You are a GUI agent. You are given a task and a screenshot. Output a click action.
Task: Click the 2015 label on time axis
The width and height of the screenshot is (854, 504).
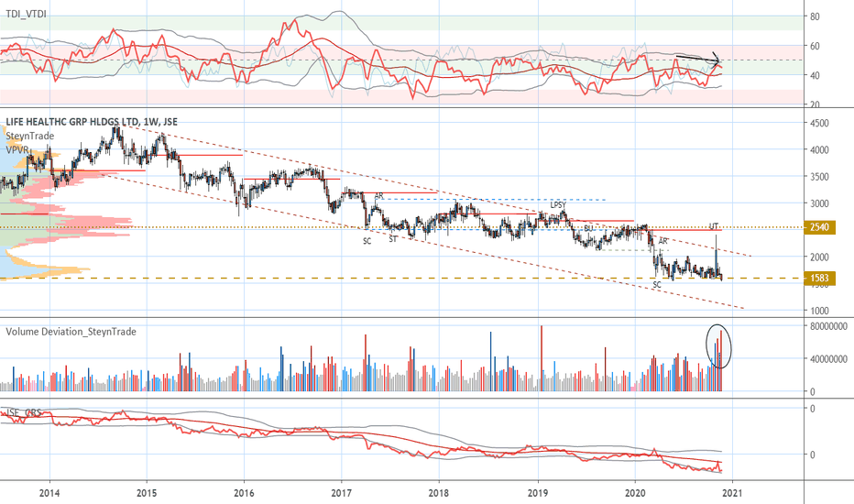pyautogui.click(x=147, y=493)
